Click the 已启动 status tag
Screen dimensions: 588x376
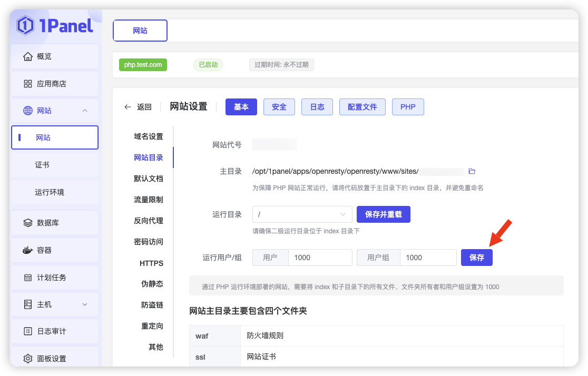(208, 64)
